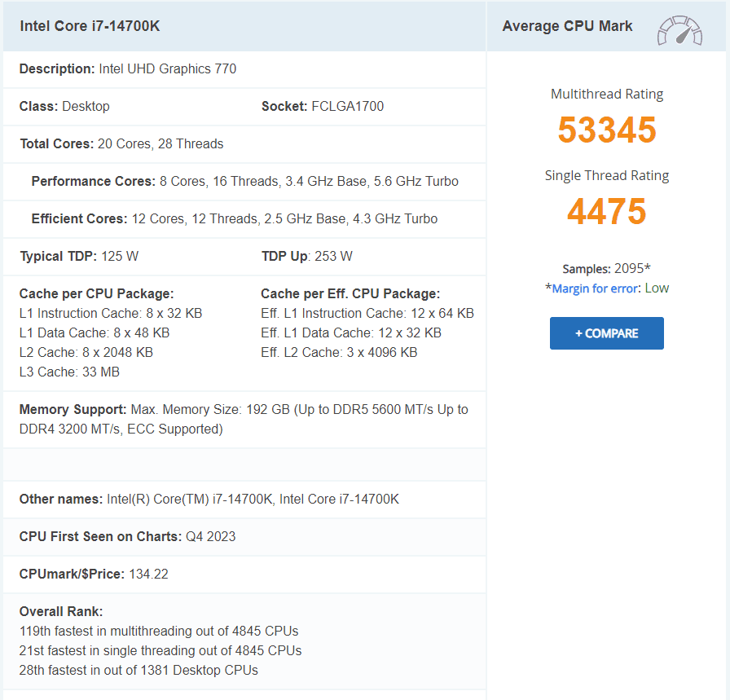This screenshot has height=700, width=730.
Task: Click Eff. L1 Instruction Cache: 12 x 64 KB
Action: point(367,314)
